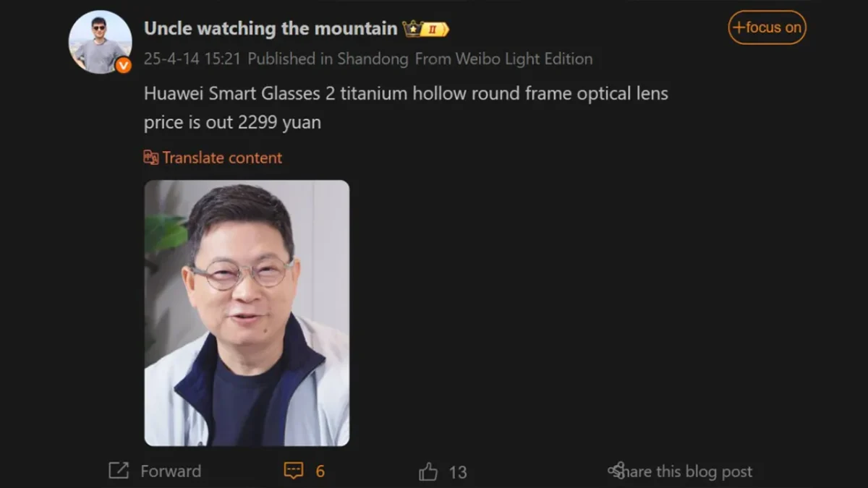This screenshot has height=488, width=868.
Task: Open the poster's profile avatar
Action: pos(101,42)
